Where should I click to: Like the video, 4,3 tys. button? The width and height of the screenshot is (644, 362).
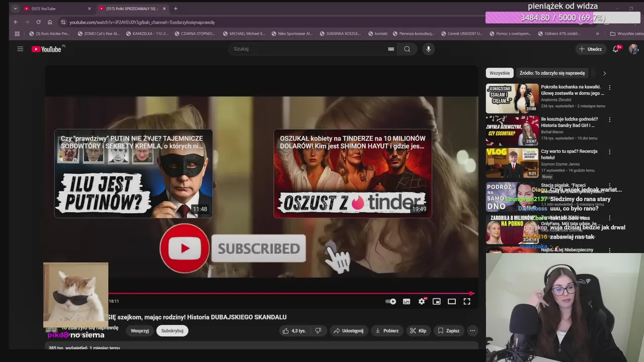[294, 331]
